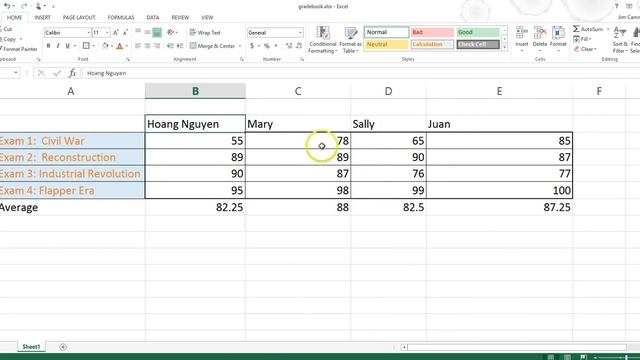
Task: Select Sheet1 worksheet tab
Action: (31, 347)
